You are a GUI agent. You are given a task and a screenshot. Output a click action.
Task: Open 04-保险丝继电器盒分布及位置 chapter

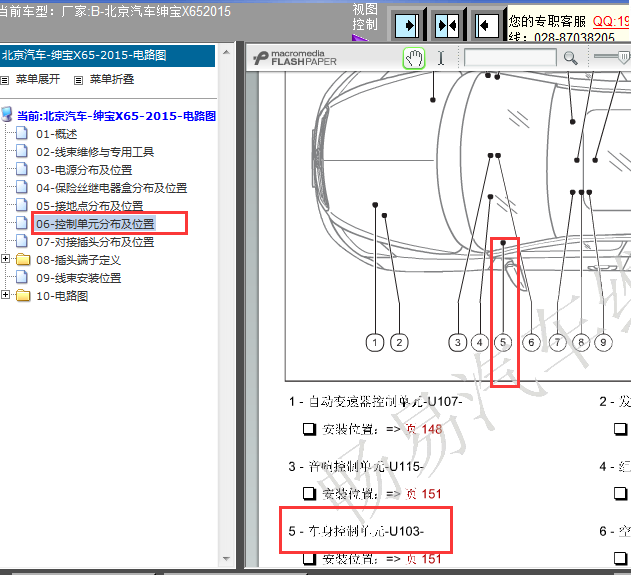[x=111, y=188]
